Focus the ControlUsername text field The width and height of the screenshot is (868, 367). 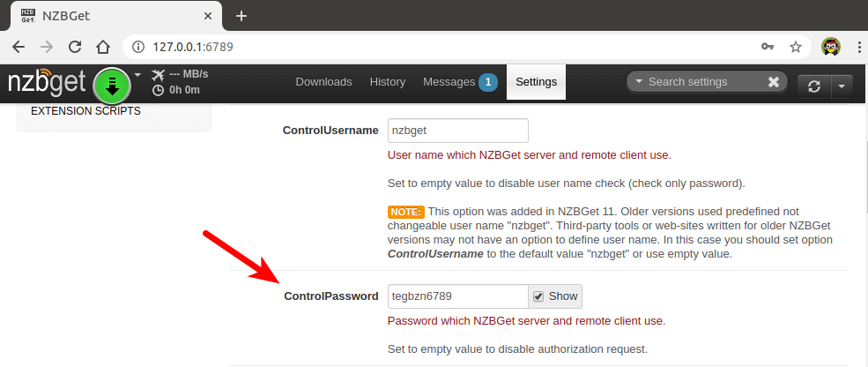457,131
